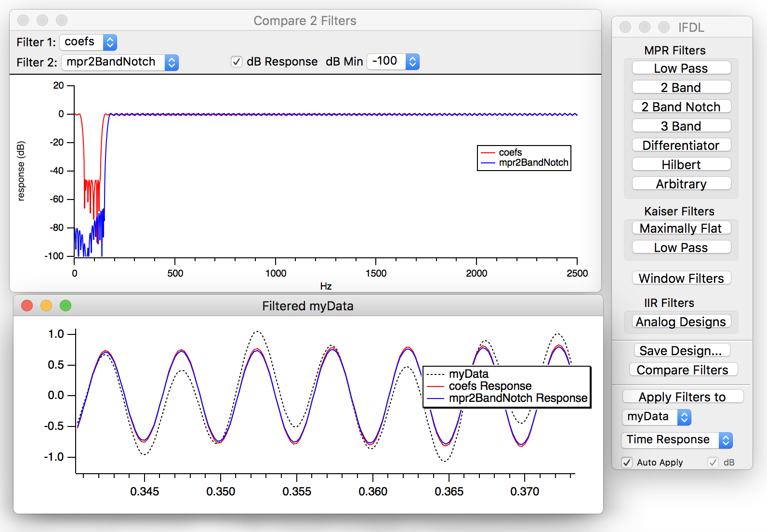The height and width of the screenshot is (532, 767).
Task: Click the MPR 2 Band Notch button
Action: 681,106
